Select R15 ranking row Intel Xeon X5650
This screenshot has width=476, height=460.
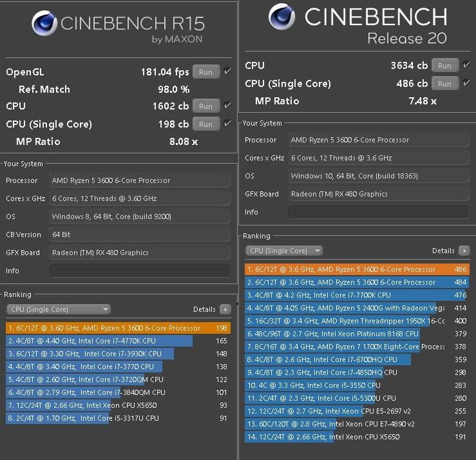[x=118, y=405]
